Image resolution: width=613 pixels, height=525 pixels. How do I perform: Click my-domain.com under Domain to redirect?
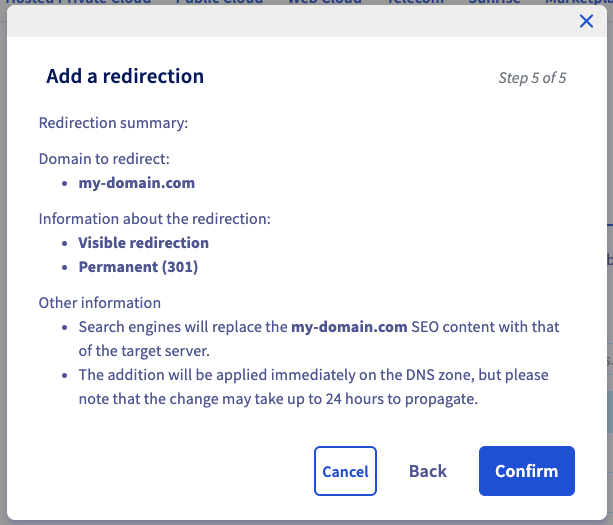coord(136,183)
